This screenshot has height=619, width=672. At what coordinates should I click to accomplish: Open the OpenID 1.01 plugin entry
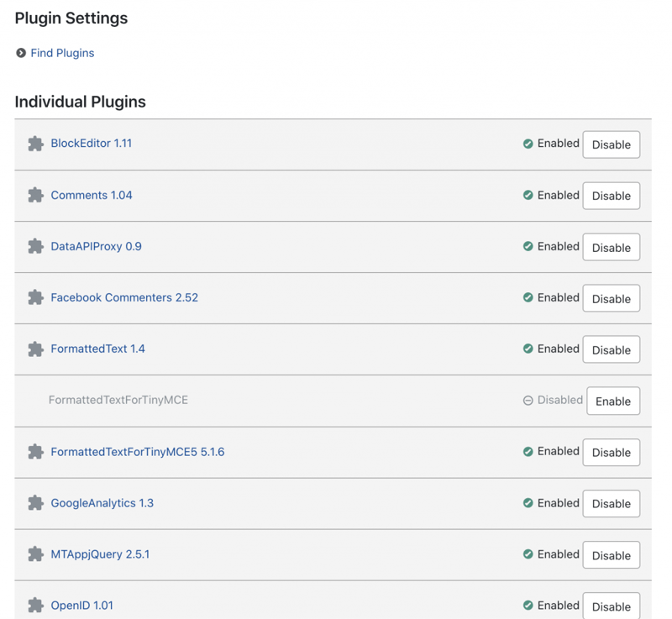coord(81,606)
